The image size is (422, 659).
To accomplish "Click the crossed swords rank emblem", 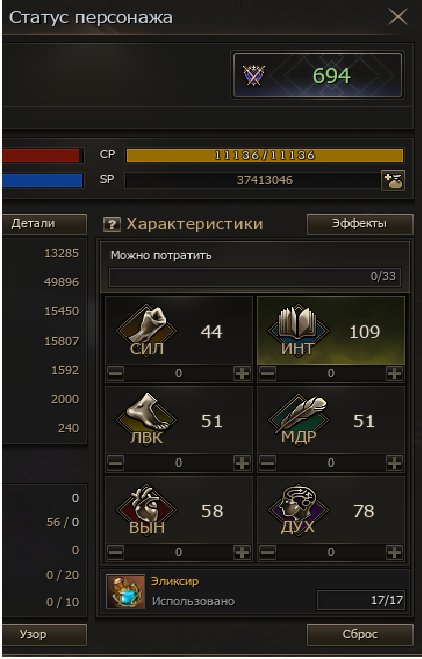I will click(253, 76).
